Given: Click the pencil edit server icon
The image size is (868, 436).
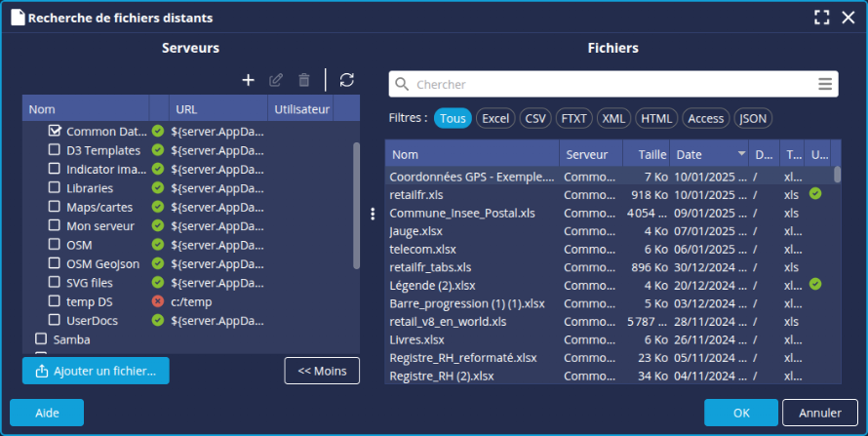Looking at the screenshot, I should [276, 80].
